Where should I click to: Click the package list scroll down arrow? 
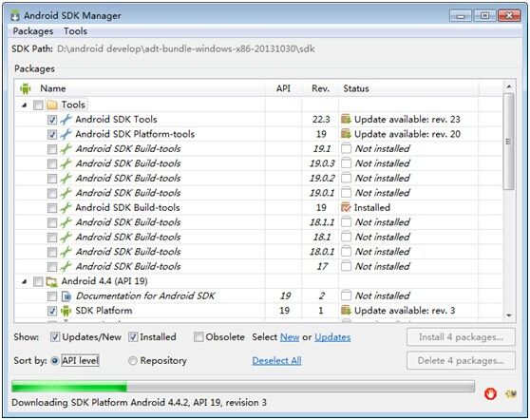[509, 315]
